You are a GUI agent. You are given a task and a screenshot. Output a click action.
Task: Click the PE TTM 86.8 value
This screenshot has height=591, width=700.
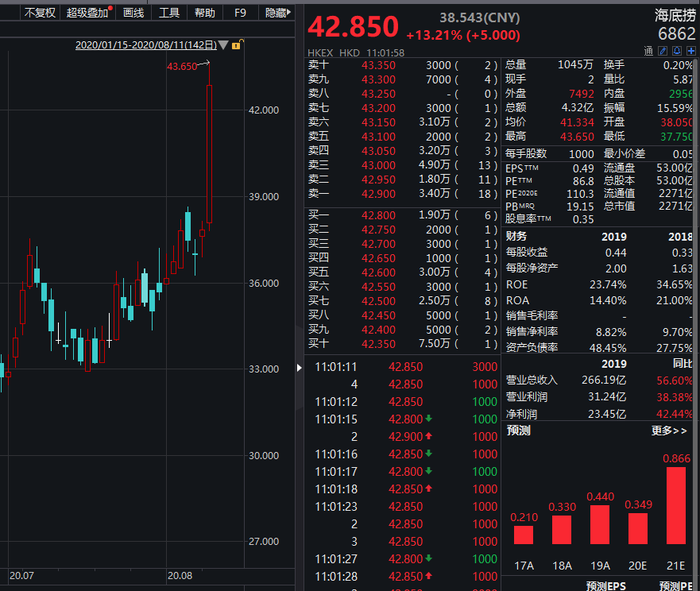(583, 181)
